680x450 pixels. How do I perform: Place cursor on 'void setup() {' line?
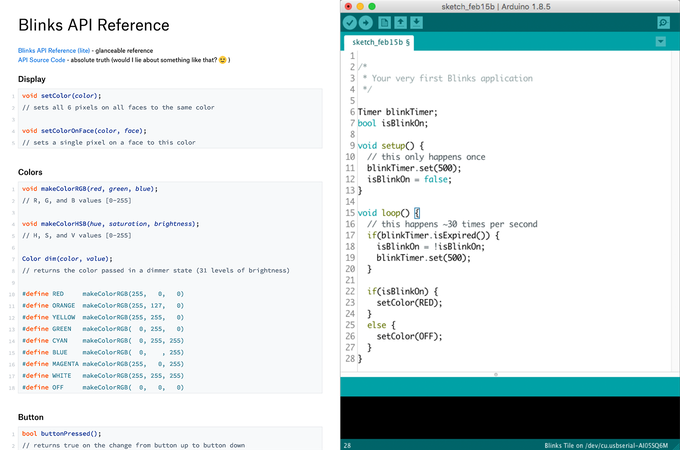click(x=390, y=146)
